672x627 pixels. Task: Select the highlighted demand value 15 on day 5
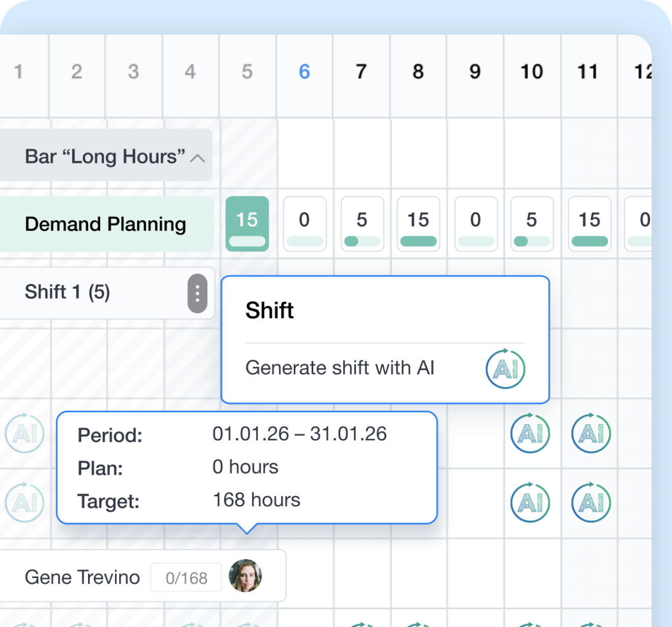(x=247, y=224)
